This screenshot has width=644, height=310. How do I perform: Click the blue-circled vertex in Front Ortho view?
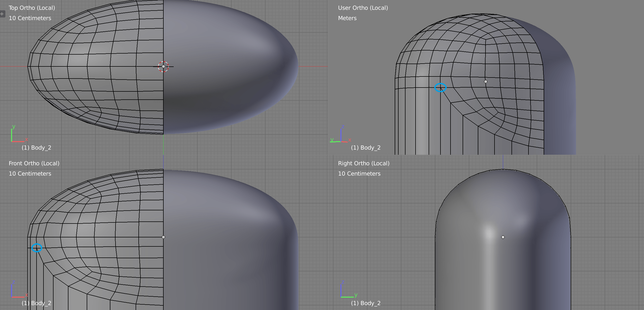pyautogui.click(x=37, y=248)
